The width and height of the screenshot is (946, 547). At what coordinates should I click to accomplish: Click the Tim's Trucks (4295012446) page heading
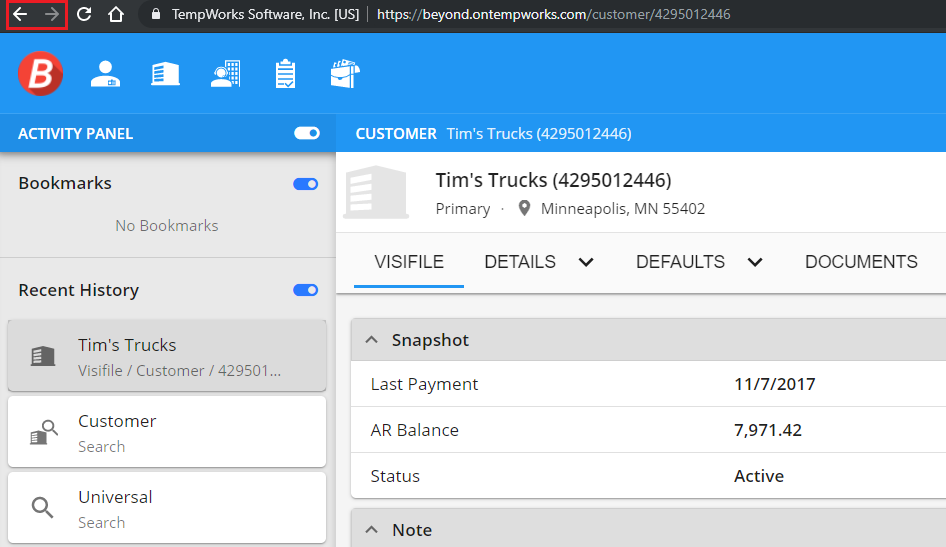coord(553,180)
